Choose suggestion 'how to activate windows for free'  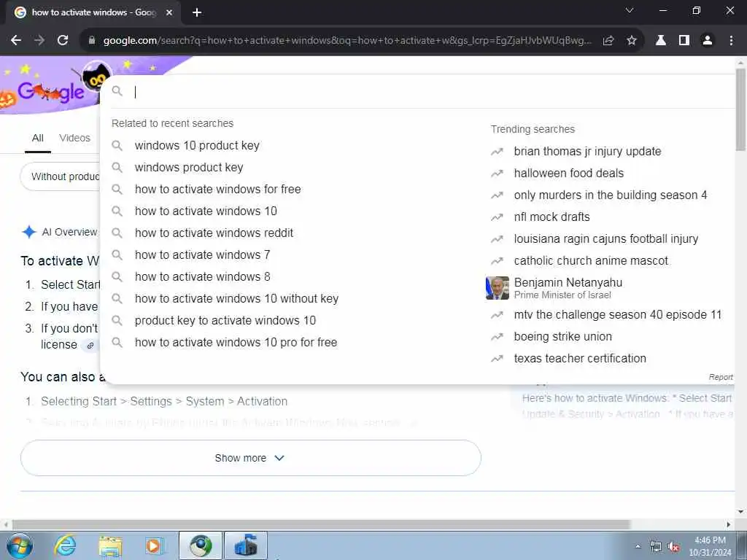tap(217, 189)
